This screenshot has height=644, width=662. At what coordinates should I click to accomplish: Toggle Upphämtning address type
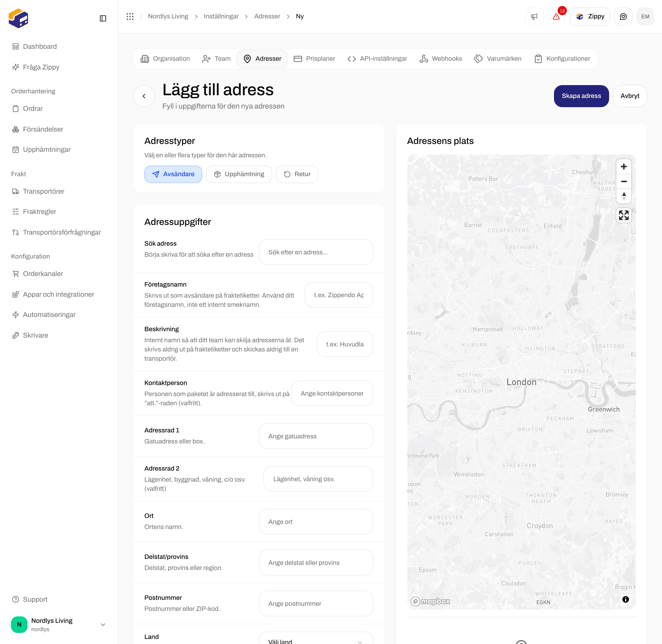[239, 174]
